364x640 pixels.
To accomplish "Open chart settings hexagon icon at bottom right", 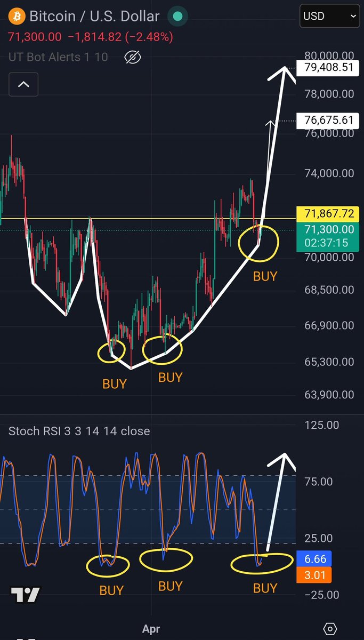I will (x=330, y=628).
